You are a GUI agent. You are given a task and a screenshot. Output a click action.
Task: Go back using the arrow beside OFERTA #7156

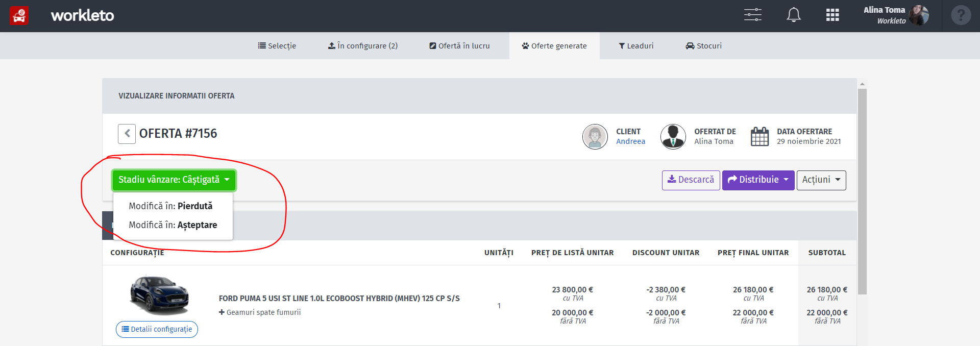[127, 134]
